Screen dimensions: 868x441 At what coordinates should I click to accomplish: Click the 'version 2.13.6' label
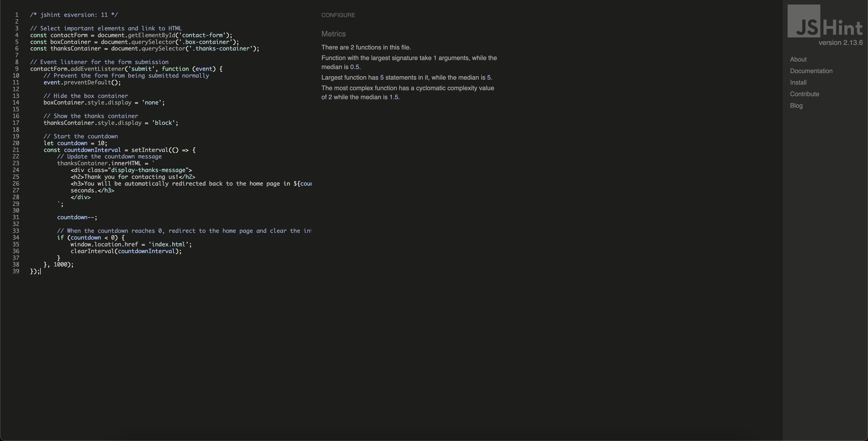coord(841,43)
